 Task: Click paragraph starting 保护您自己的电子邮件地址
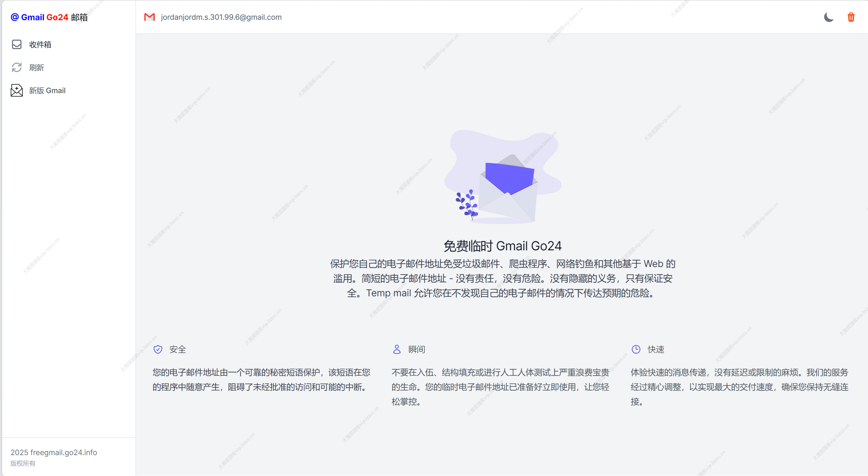click(x=503, y=278)
